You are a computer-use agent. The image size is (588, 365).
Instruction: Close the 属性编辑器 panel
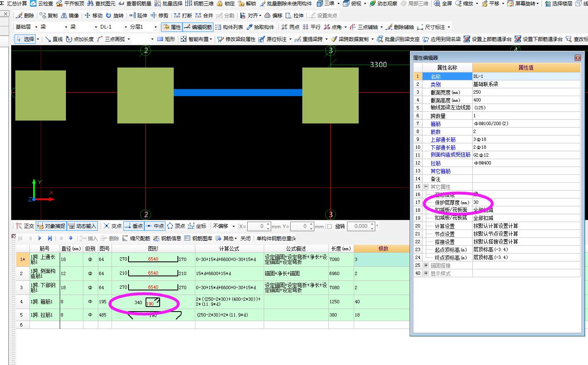(x=578, y=58)
